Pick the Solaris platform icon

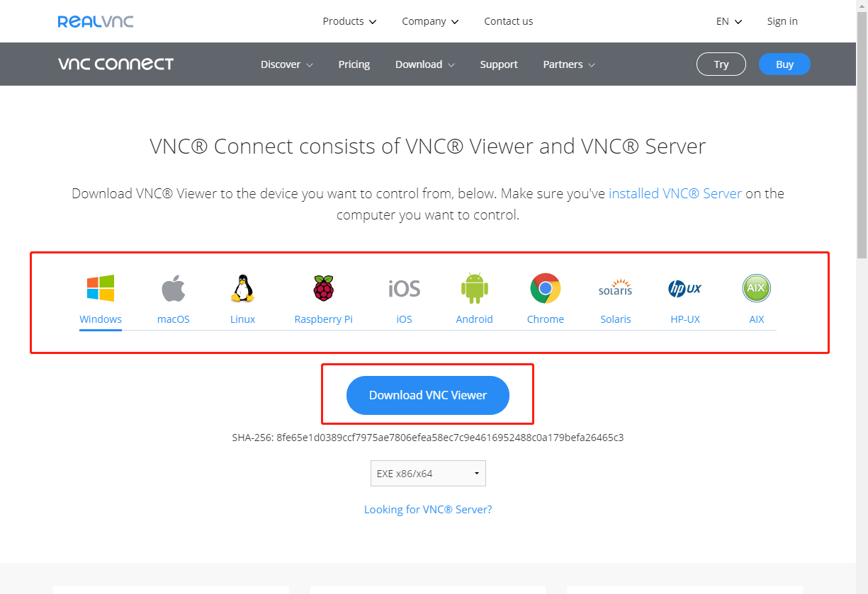[615, 287]
